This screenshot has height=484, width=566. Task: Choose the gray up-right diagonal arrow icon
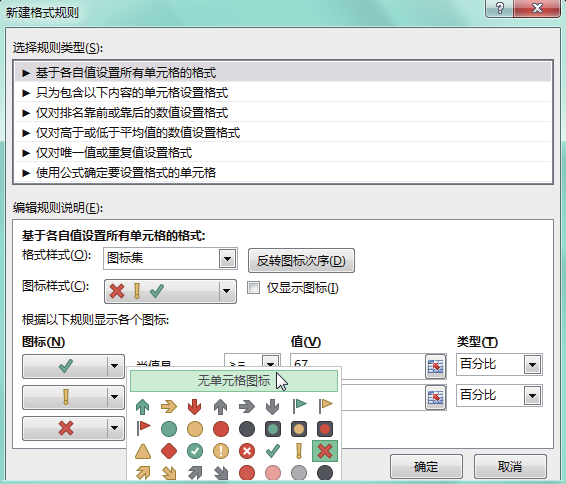coord(195,473)
